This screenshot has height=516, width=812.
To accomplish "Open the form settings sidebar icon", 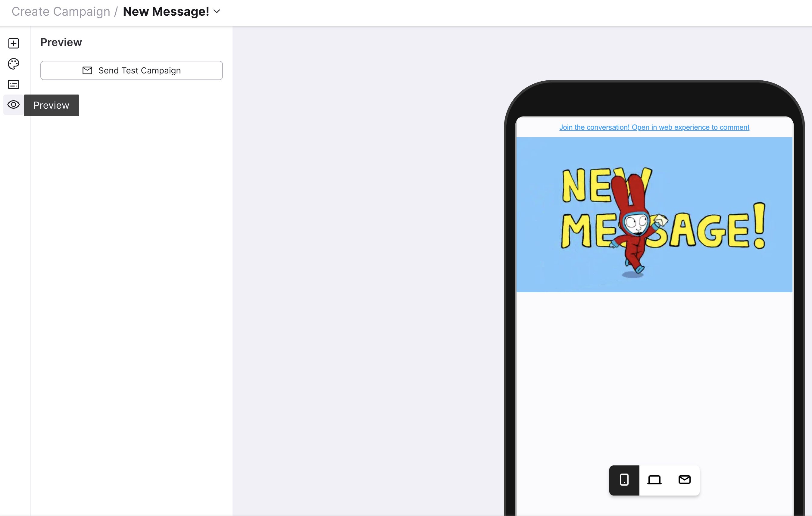I will click(14, 84).
